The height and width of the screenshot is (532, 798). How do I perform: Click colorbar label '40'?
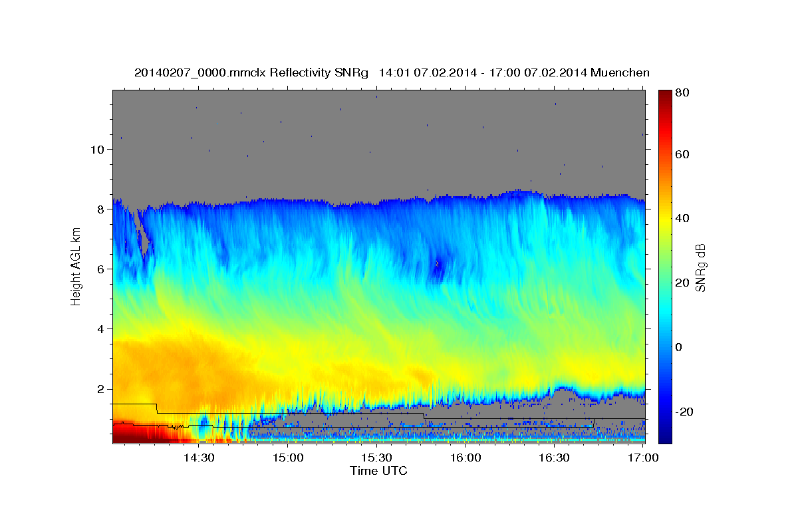(682, 218)
